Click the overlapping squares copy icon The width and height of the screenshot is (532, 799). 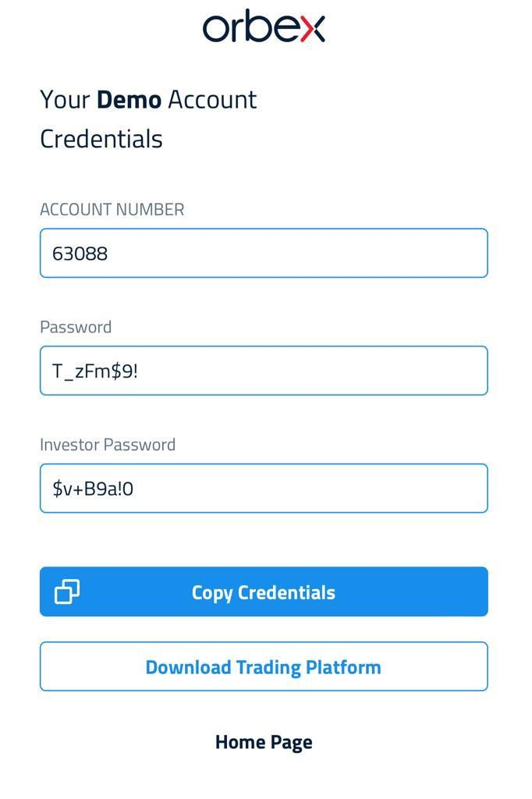(x=67, y=591)
